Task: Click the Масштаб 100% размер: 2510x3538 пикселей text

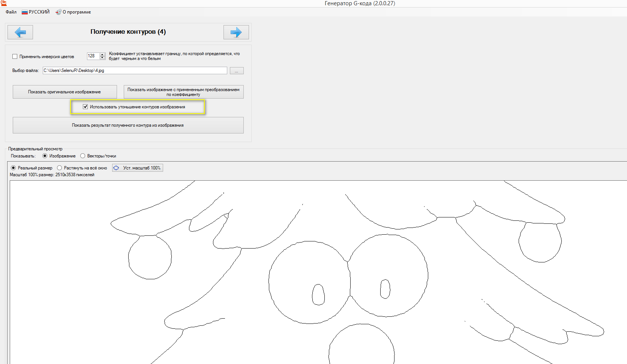Action: tap(52, 175)
